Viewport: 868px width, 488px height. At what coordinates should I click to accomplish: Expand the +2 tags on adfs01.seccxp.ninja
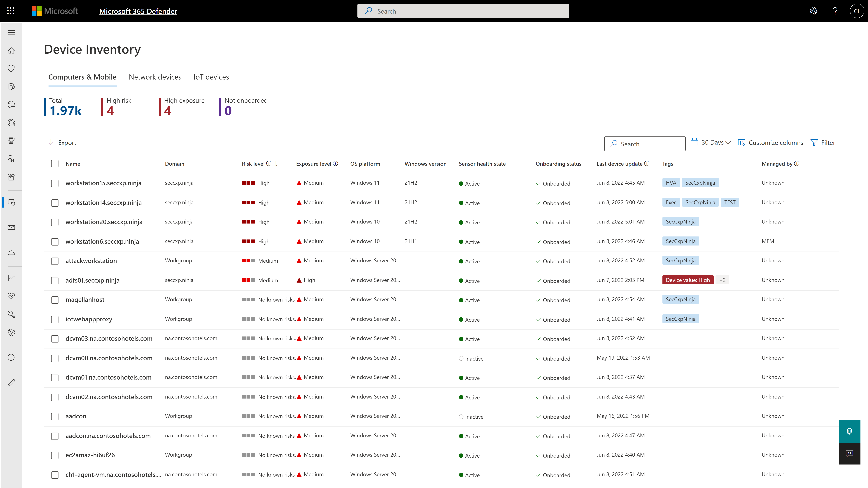pos(722,280)
